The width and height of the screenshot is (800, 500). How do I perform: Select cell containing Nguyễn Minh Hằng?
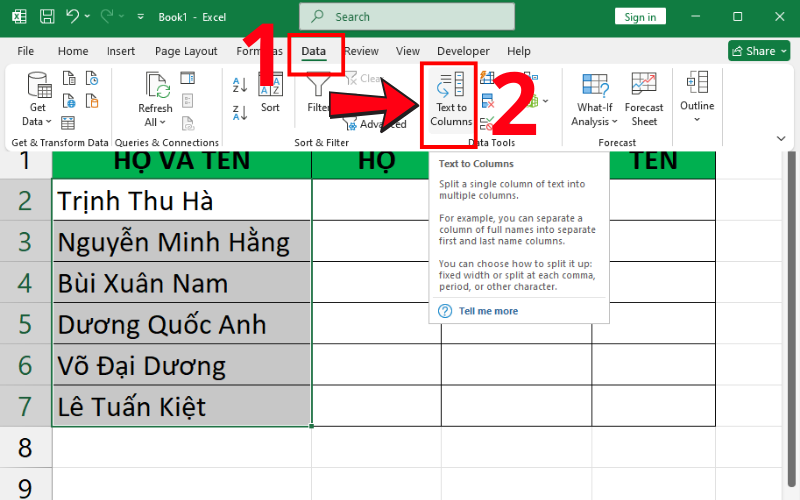[182, 241]
